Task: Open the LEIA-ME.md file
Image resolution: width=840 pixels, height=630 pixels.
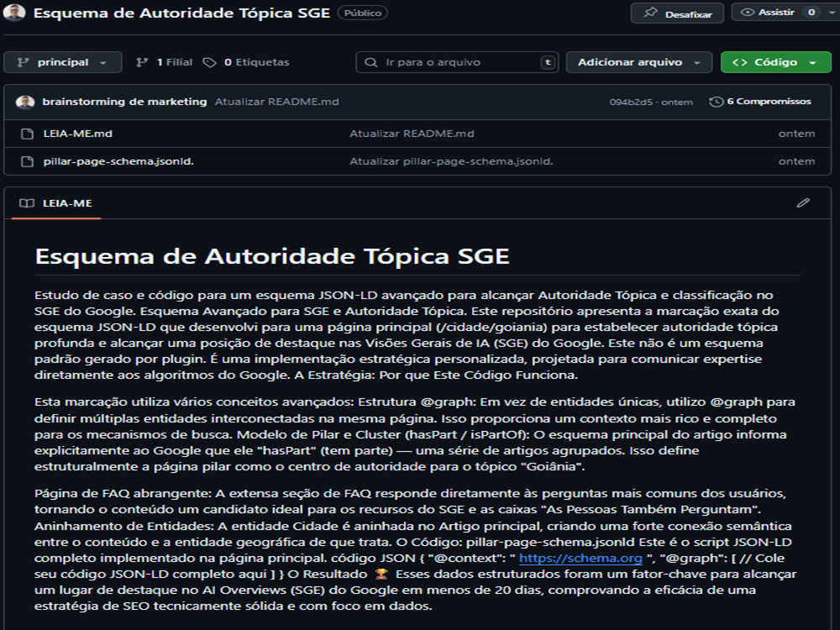Action: point(77,134)
